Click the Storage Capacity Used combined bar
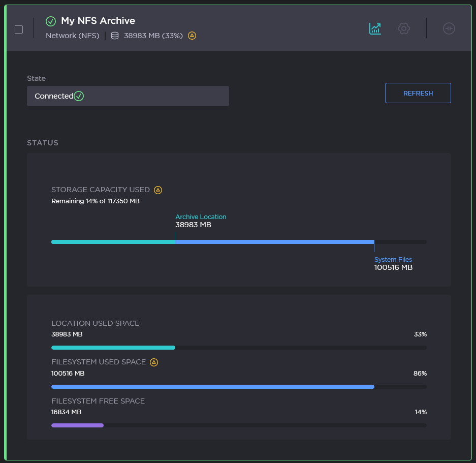Viewport: 476px width, 463px height. [239, 242]
